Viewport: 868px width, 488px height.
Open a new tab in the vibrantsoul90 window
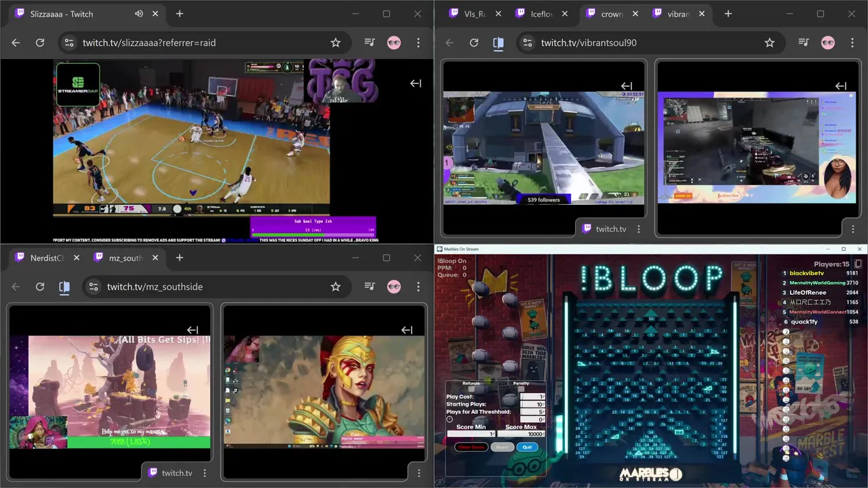728,14
